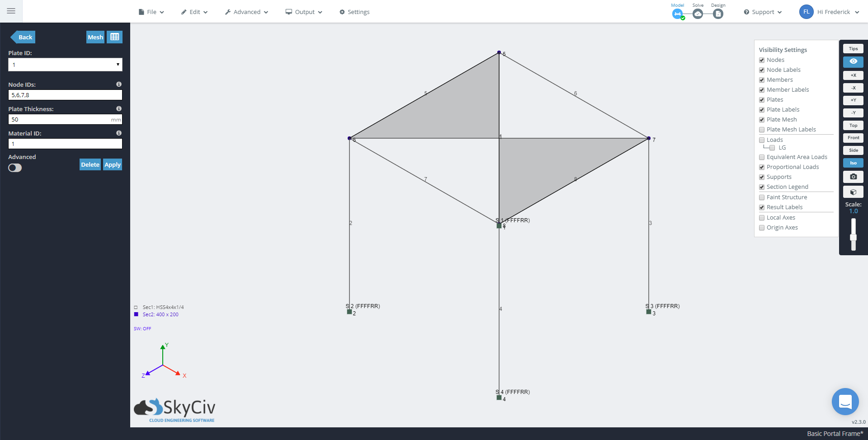This screenshot has width=868, height=440.
Task: Go to the Design stage icon
Action: [x=718, y=14]
